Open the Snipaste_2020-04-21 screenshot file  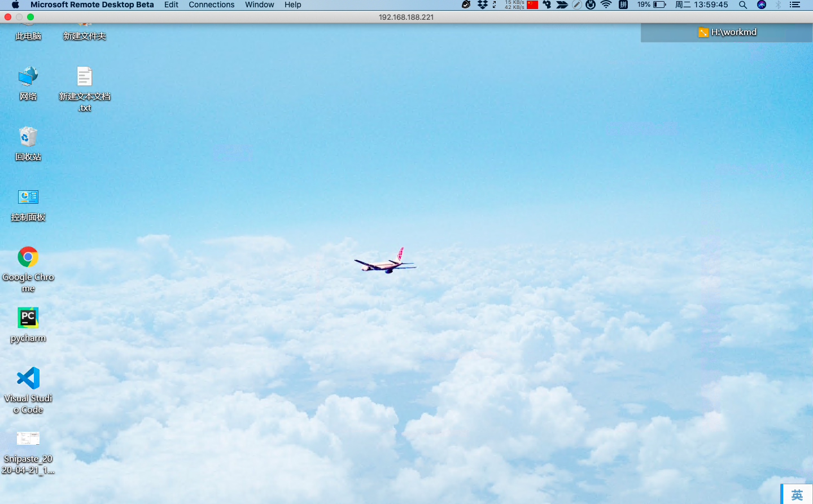coord(28,438)
